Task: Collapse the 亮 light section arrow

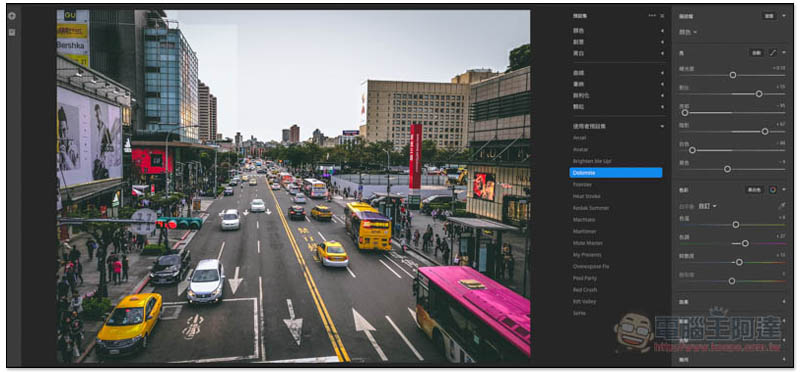Action: coord(784,53)
